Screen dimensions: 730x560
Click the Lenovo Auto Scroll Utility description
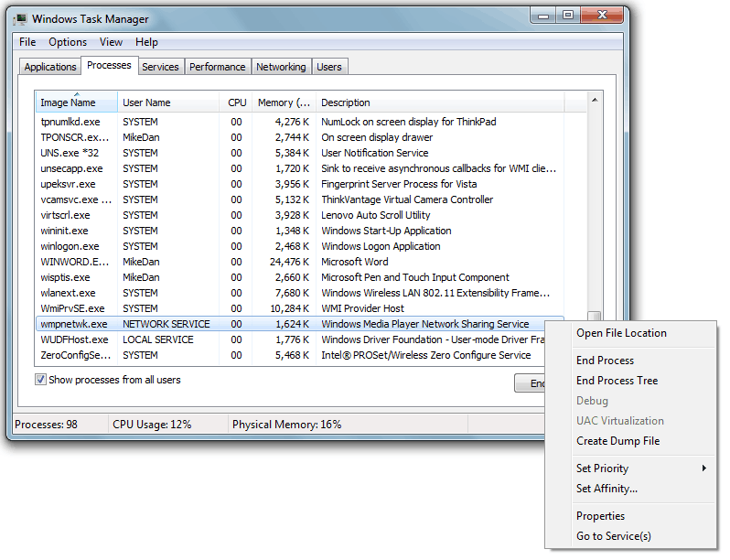click(x=375, y=215)
